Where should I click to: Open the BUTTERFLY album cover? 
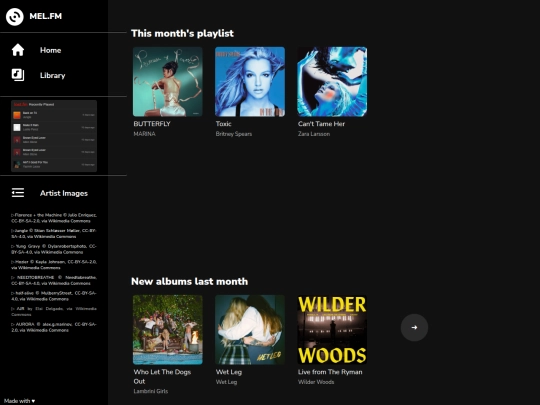[x=168, y=82]
